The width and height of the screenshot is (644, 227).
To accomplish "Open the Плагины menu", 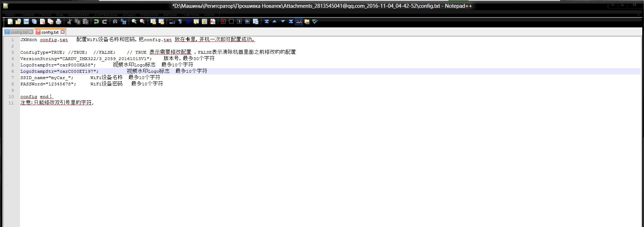I will click(x=190, y=14).
